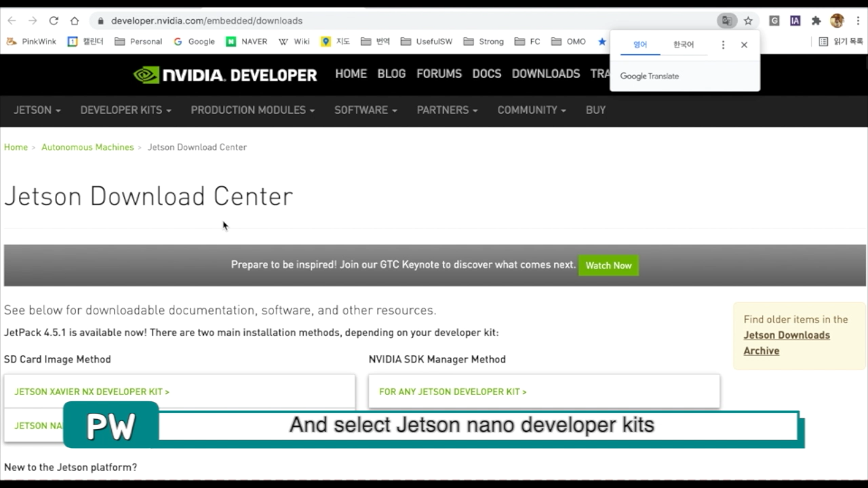868x488 pixels.
Task: Open the Chrome profile avatar
Action: [837, 21]
